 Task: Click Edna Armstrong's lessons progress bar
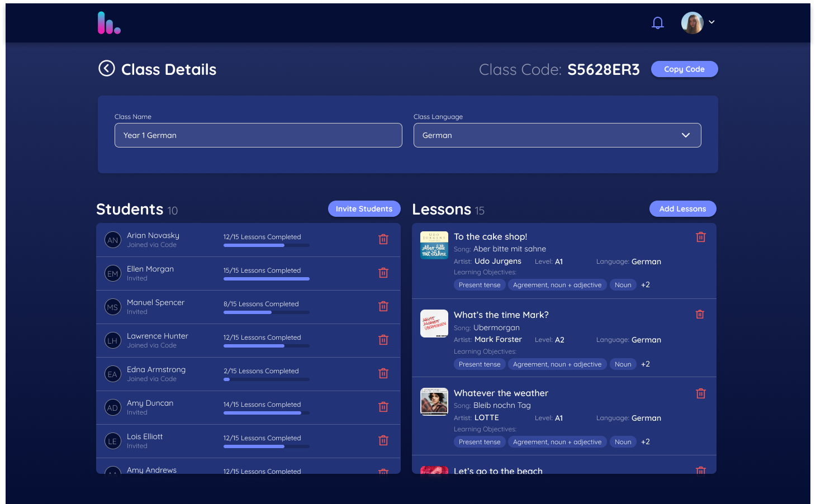pyautogui.click(x=267, y=379)
